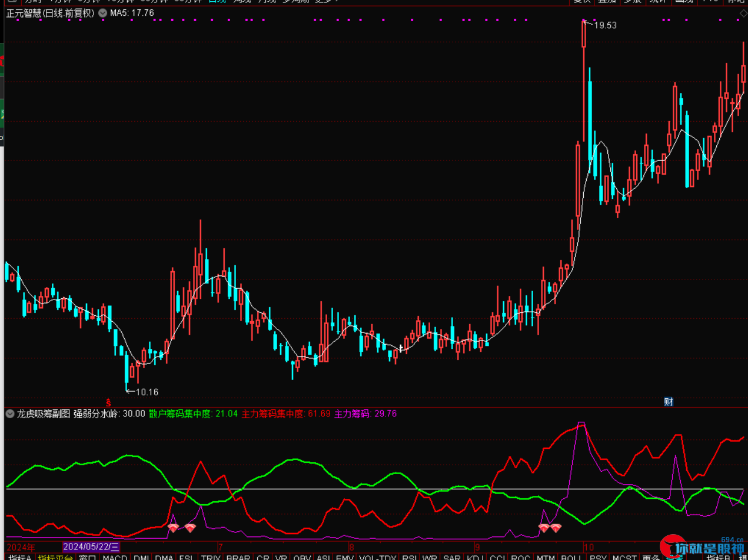Switch to the 指标平台 tab
Image resolution: width=748 pixels, height=560 pixels.
[x=55, y=556]
